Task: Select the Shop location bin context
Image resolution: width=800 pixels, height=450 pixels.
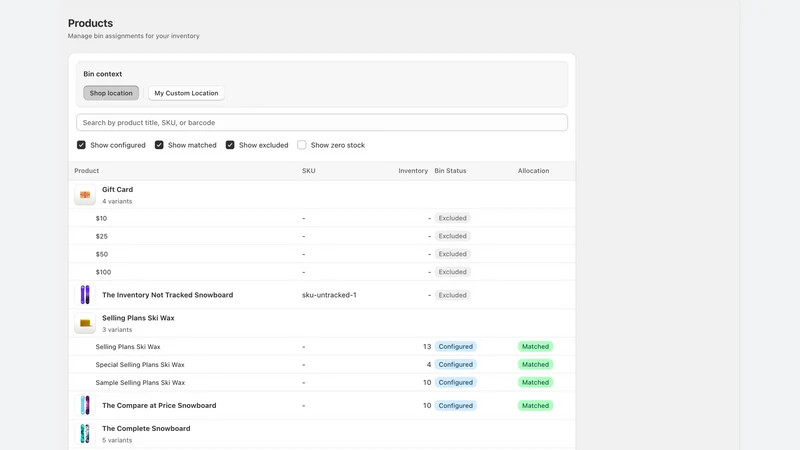Action: [111, 93]
